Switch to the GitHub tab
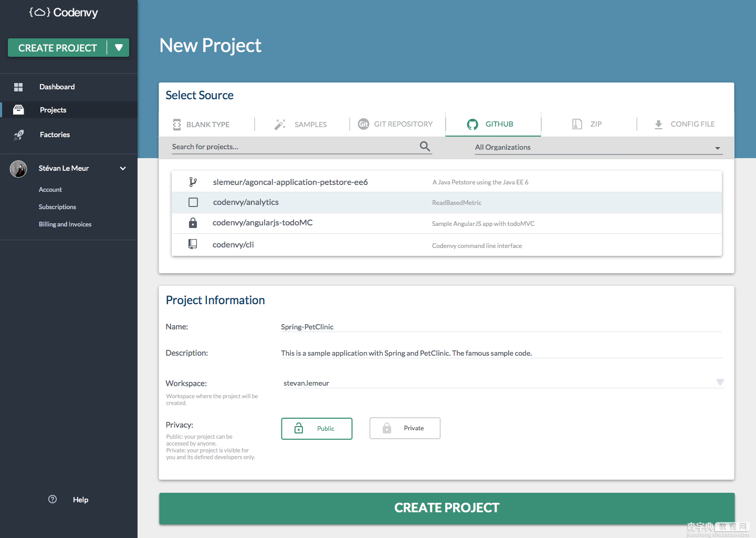This screenshot has height=538, width=756. tap(493, 124)
